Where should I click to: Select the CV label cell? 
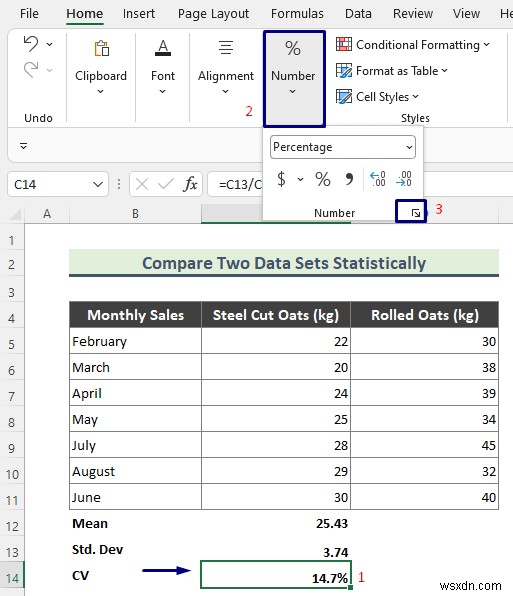click(x=135, y=575)
